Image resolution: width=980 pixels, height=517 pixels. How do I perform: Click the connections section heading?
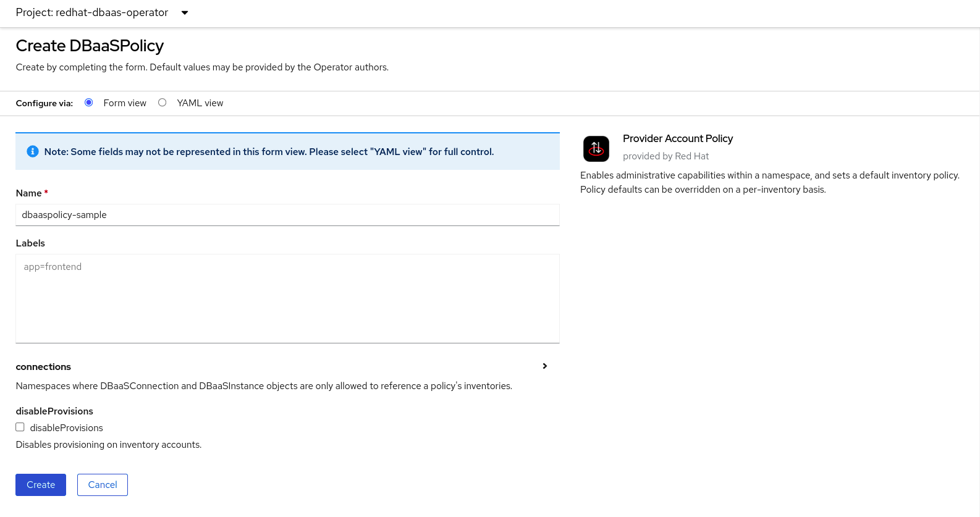[x=43, y=367]
